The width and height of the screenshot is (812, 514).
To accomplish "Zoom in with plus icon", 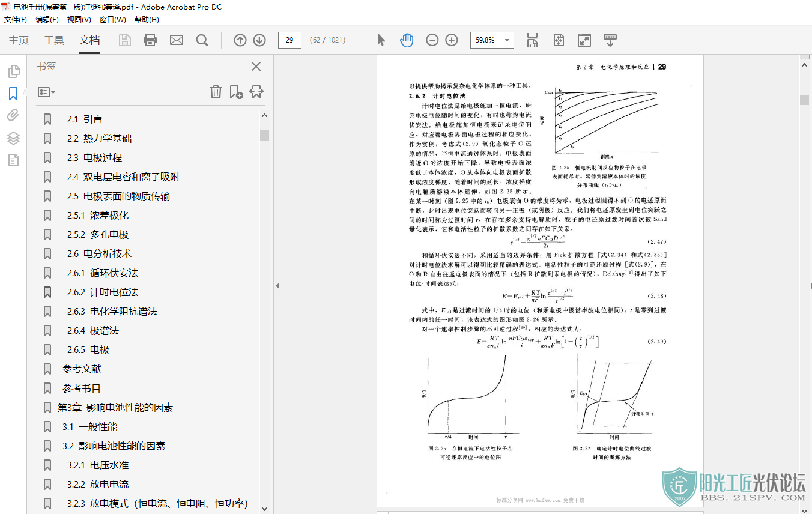I will (x=452, y=40).
